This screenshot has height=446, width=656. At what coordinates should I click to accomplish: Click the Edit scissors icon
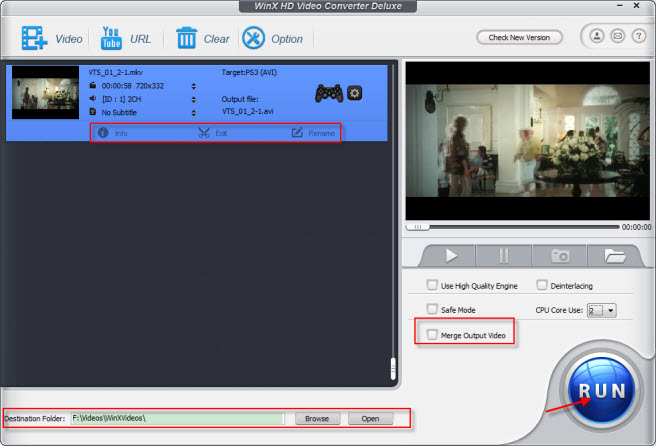204,133
